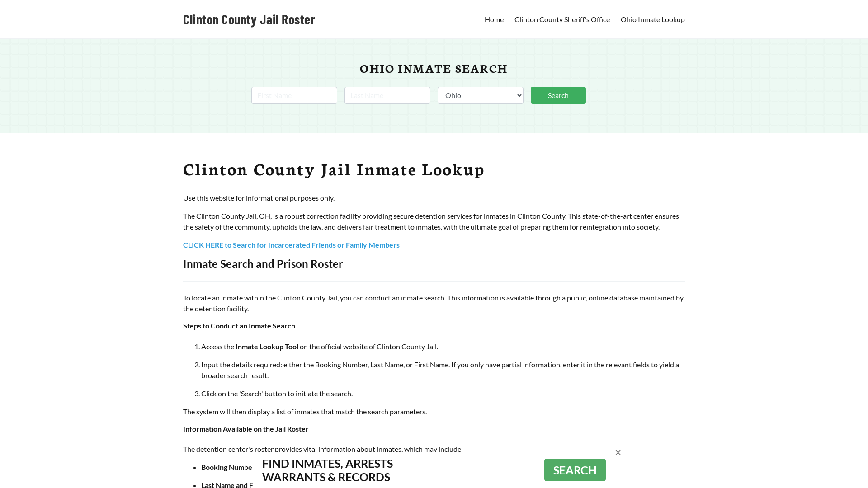Click the green Search button

[x=558, y=95]
